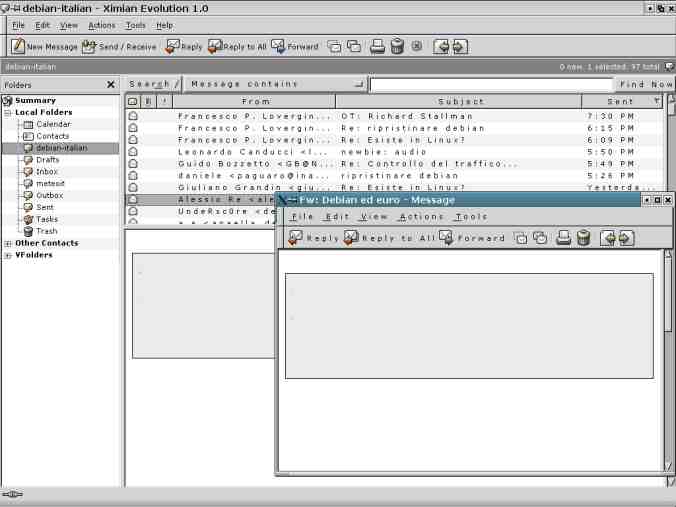Select the Outbox folder
The height and width of the screenshot is (507, 676).
(x=50, y=195)
